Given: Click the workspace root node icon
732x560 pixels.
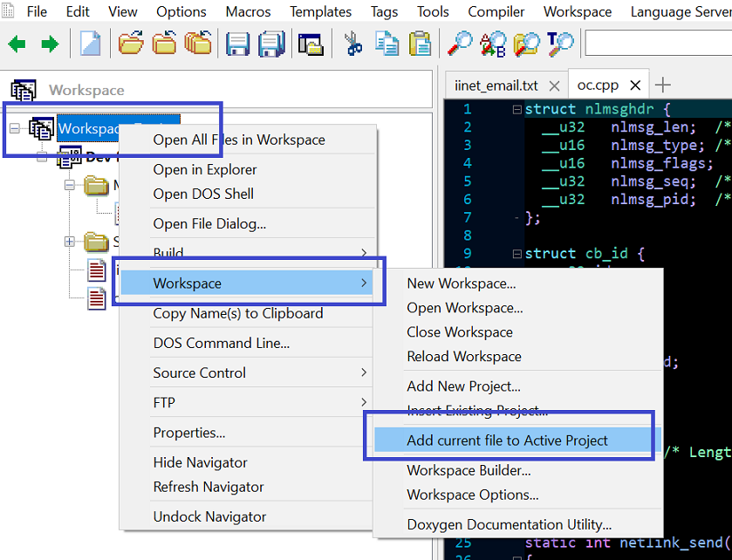Looking at the screenshot, I should (42, 128).
